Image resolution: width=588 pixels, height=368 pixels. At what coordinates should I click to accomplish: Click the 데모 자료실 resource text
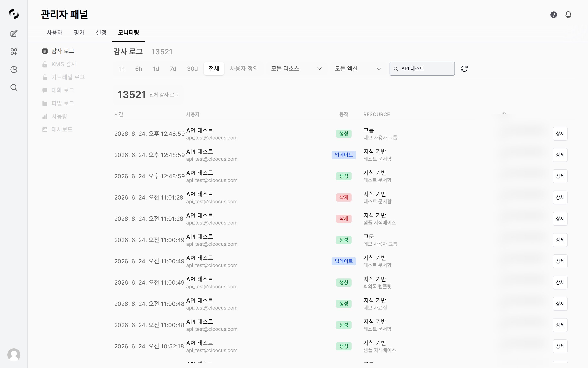point(375,308)
